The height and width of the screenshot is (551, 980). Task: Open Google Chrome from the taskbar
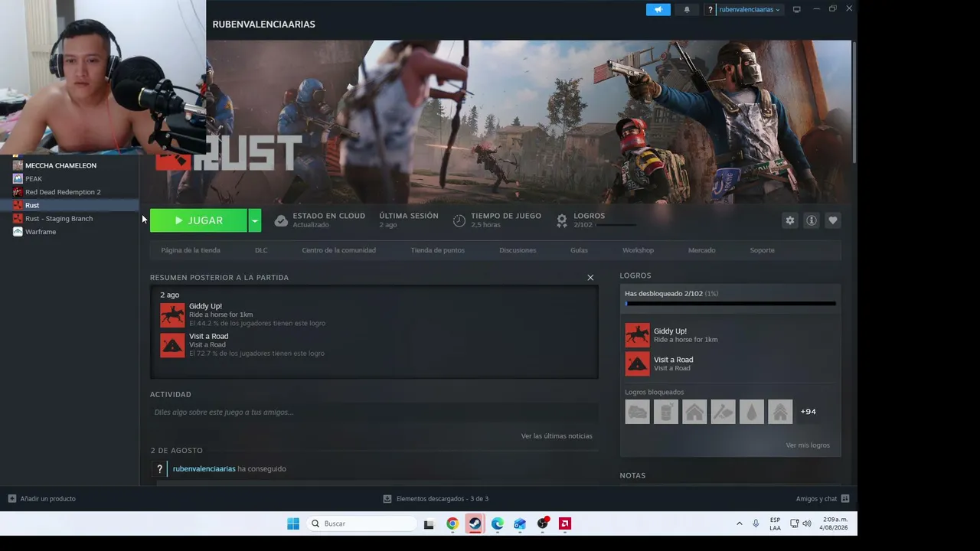[452, 523]
